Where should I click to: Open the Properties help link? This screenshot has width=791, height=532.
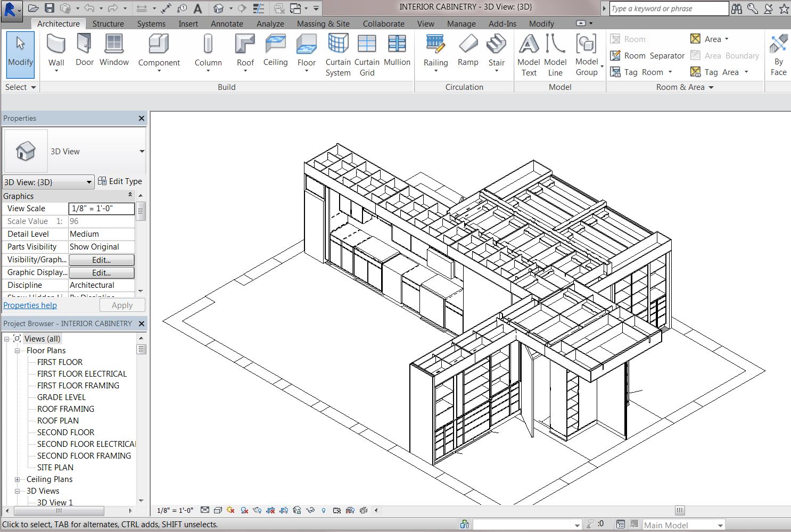coord(30,305)
